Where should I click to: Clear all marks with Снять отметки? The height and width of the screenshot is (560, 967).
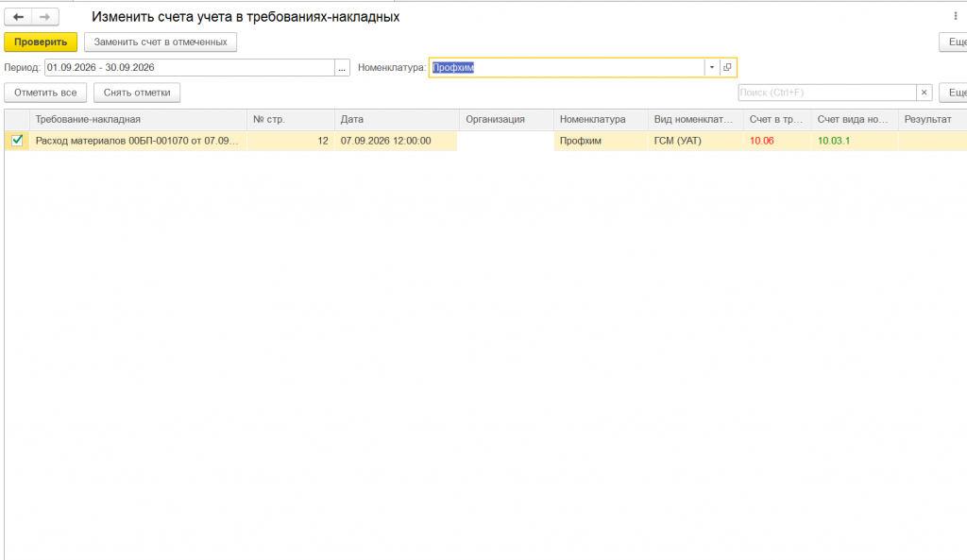tap(137, 93)
